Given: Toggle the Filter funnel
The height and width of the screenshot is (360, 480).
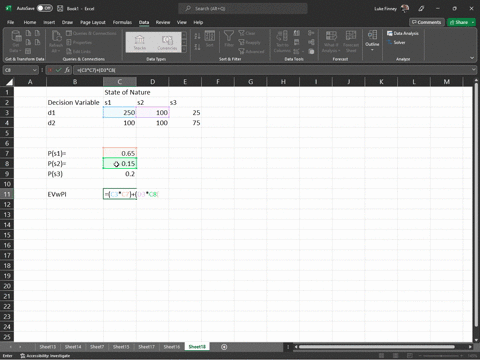Looking at the screenshot, I should 229,39.
